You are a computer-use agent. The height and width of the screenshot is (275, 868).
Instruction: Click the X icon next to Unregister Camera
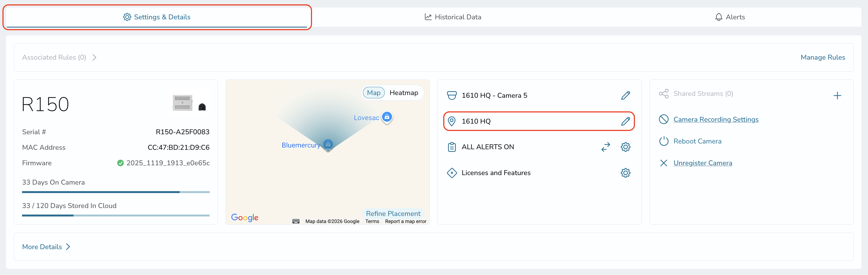pyautogui.click(x=664, y=163)
